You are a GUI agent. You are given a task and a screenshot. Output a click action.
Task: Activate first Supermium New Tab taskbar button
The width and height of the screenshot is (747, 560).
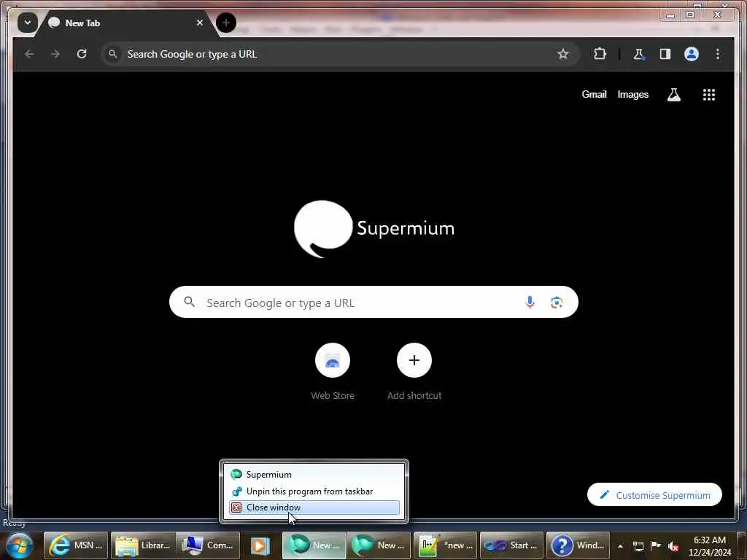(314, 545)
